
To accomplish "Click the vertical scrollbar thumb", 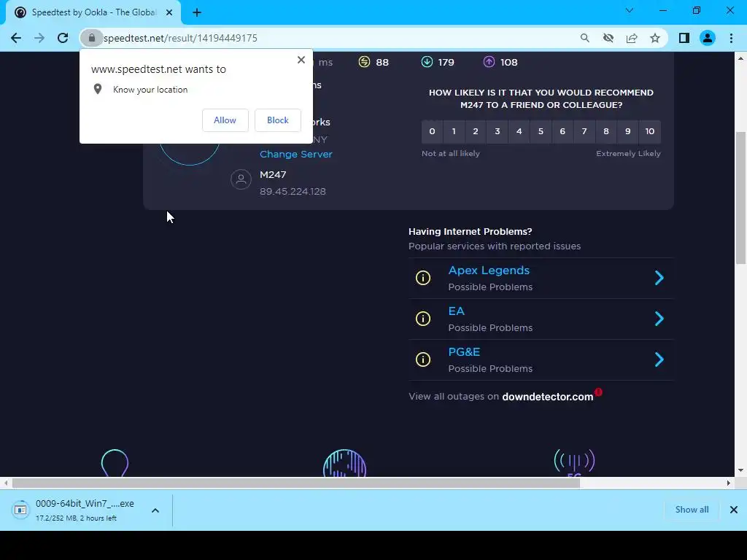I will (x=740, y=198).
